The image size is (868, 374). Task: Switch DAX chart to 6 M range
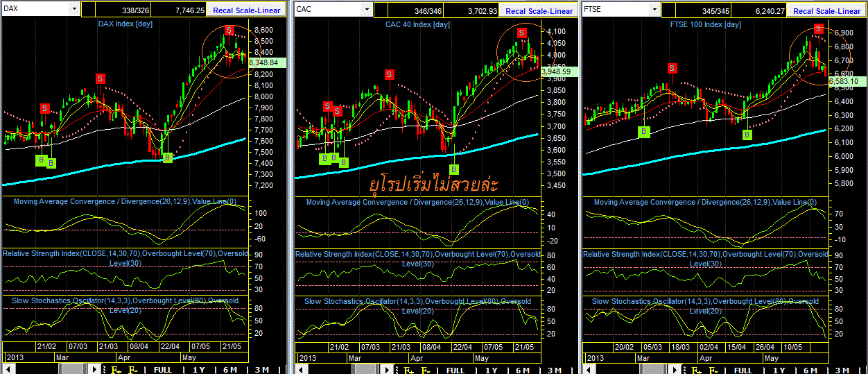[x=230, y=370]
